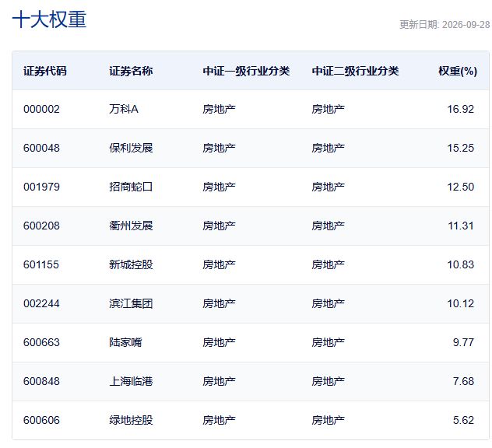Image resolution: width=492 pixels, height=448 pixels.
Task: Select stock code 600848
Action: coord(41,381)
